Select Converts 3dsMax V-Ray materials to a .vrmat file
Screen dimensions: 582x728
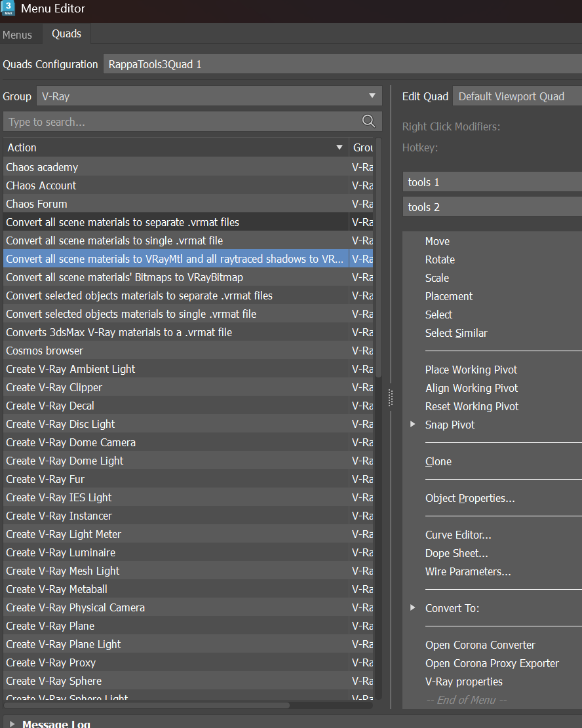point(188,332)
